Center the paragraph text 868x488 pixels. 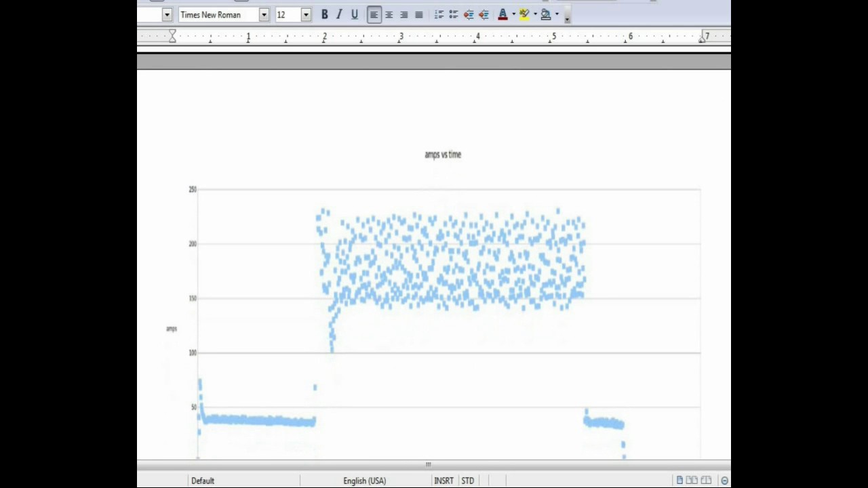tap(389, 14)
